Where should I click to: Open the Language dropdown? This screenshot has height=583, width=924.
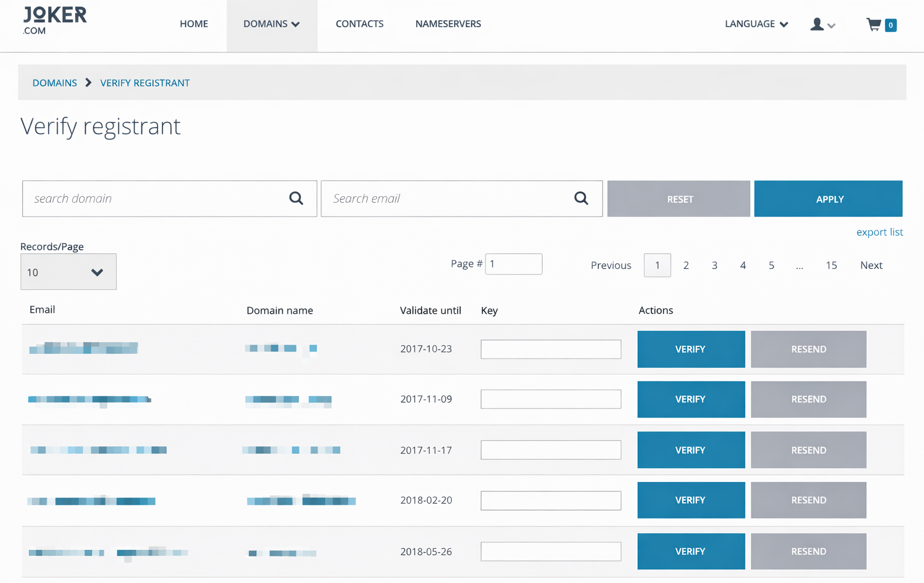coord(756,24)
